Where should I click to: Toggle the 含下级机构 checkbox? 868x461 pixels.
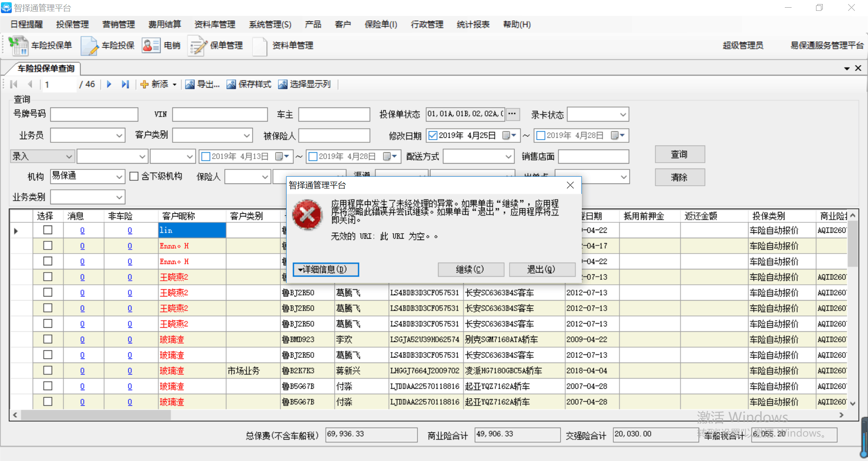click(134, 176)
